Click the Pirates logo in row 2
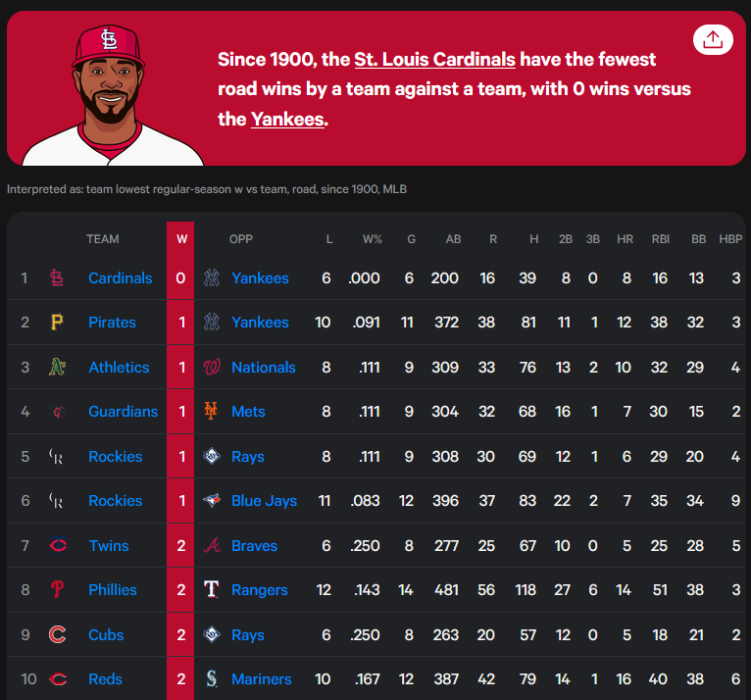Screen dimensions: 751x700 coord(57,323)
